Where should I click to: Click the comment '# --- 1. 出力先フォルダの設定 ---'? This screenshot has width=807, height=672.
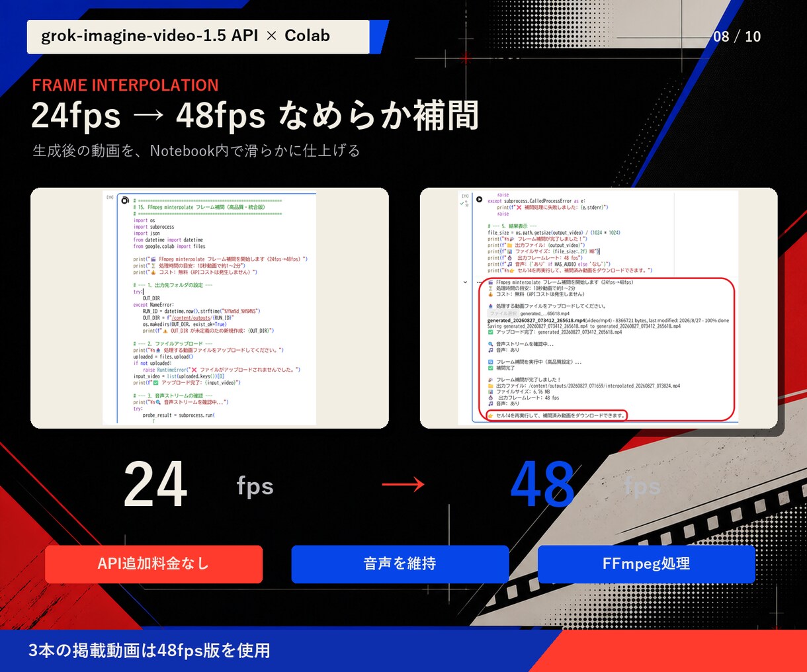click(173, 285)
